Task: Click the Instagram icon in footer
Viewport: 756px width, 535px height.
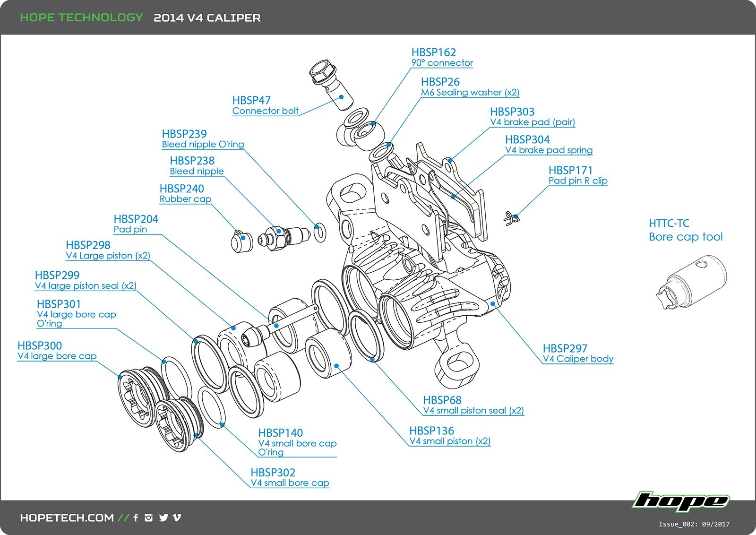Action: click(x=149, y=518)
